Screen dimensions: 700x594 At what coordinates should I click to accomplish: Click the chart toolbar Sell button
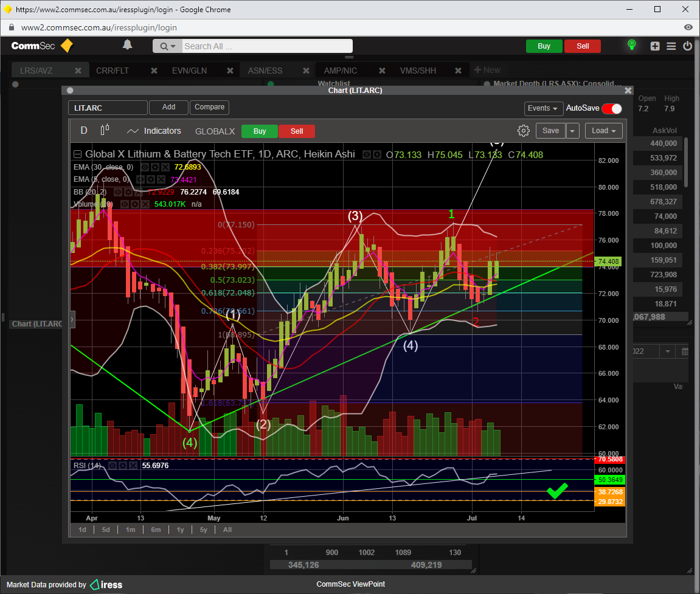[296, 131]
